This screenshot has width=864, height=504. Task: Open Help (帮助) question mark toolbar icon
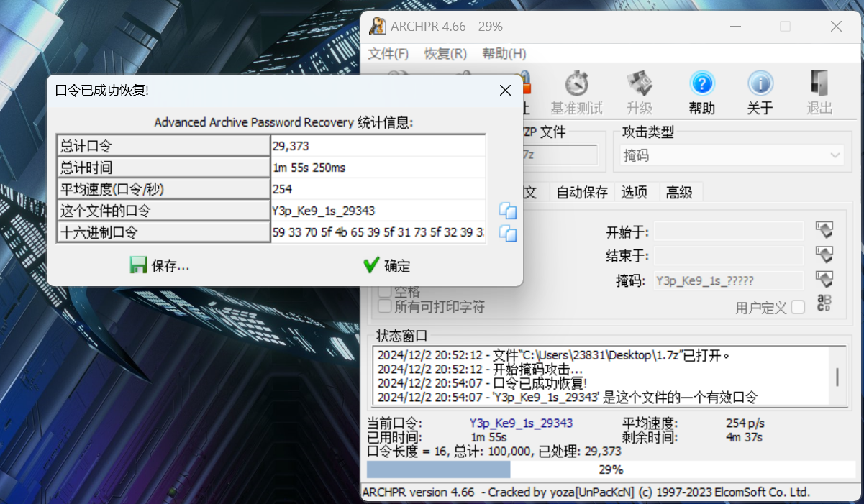tap(702, 84)
